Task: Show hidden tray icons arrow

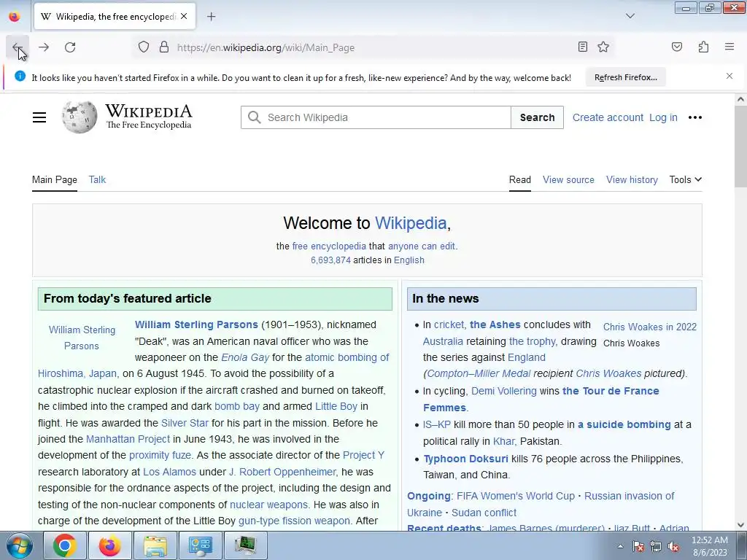Action: tap(620, 546)
